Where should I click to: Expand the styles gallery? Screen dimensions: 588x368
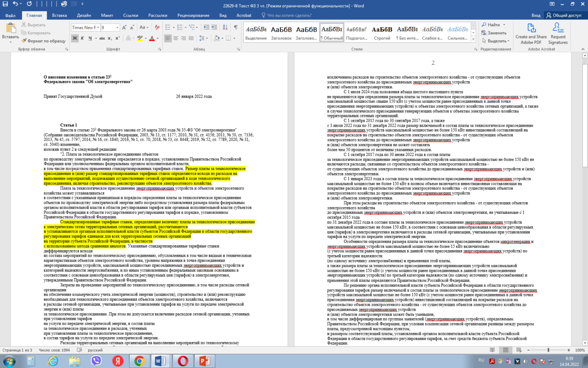(473, 40)
